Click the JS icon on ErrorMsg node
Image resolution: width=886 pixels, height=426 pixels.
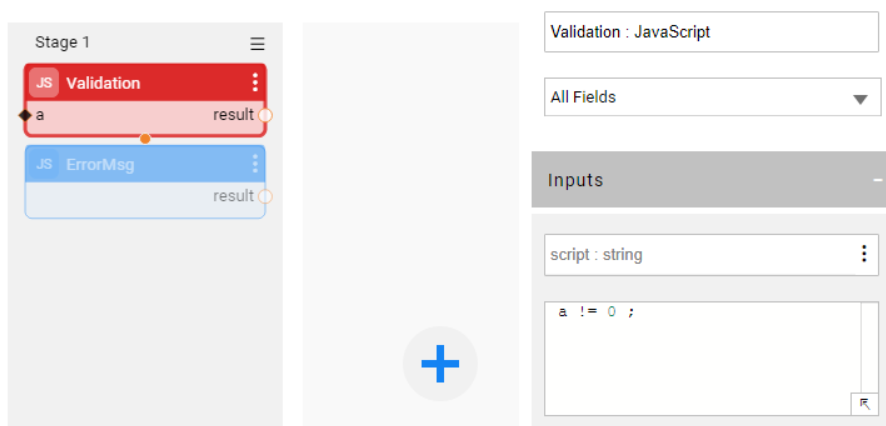point(44,164)
